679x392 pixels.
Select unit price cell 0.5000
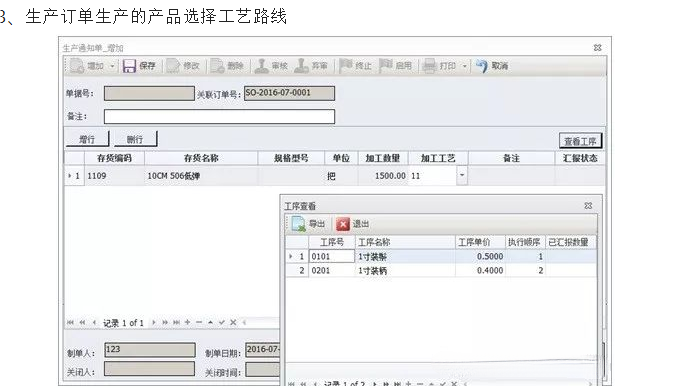point(480,256)
